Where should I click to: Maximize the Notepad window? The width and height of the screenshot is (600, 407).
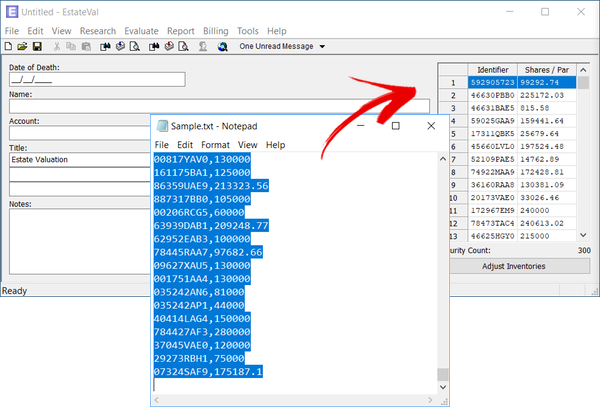396,126
